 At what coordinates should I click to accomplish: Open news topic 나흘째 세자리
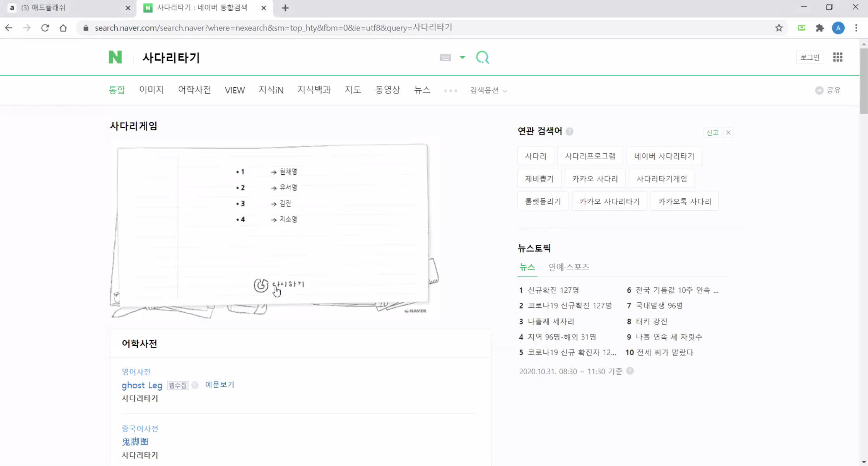551,321
